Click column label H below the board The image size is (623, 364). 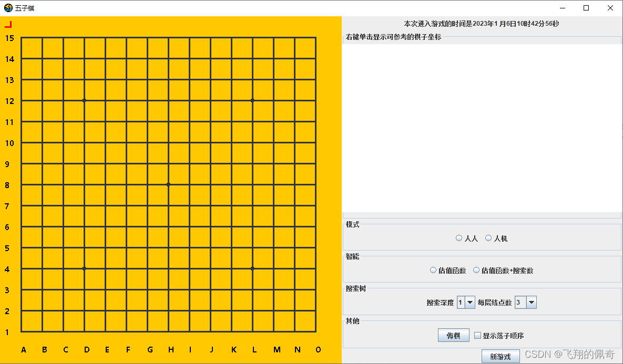pos(171,350)
